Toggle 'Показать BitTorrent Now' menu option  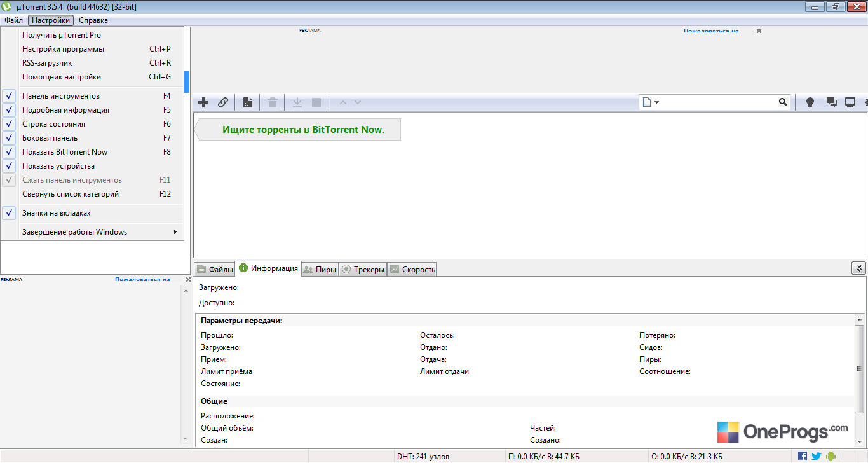92,152
